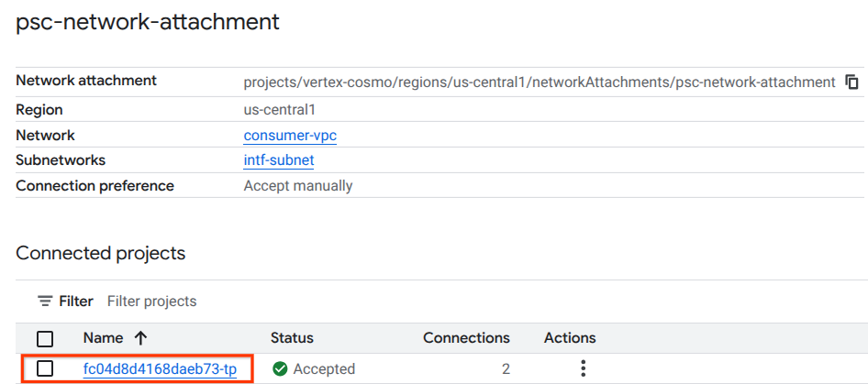Click the psc-network-attachment page title
Screen dimensions: 868x384
tap(148, 22)
